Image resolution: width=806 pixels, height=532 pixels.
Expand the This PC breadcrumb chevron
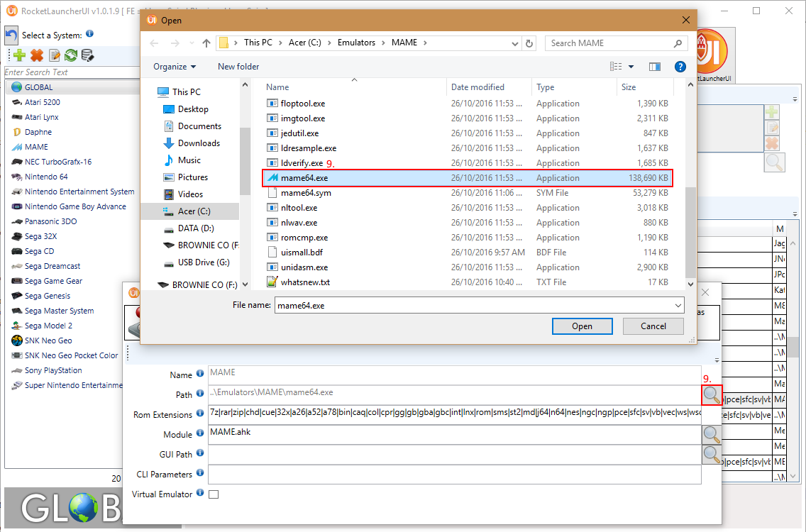(x=281, y=43)
